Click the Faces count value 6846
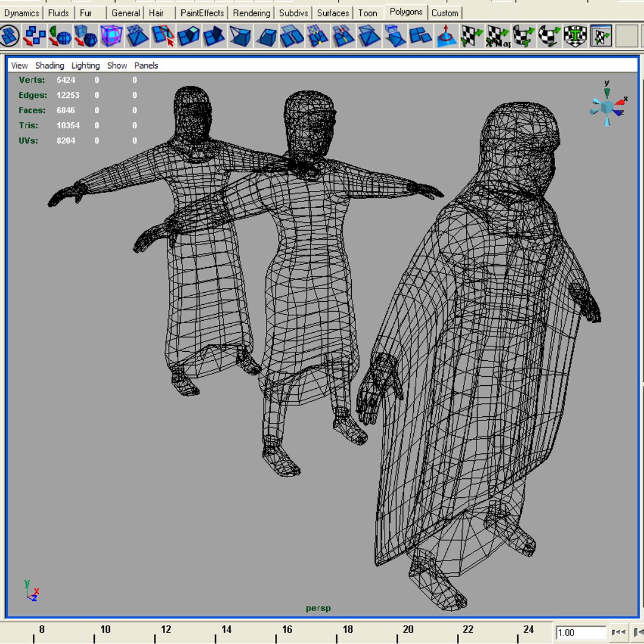Screen dimensions: 644x644 pos(66,110)
